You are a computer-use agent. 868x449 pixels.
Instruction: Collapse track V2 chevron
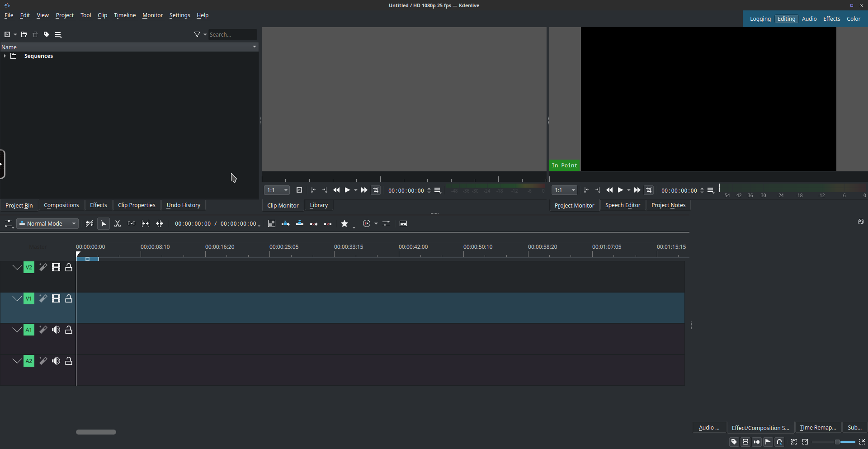17,268
